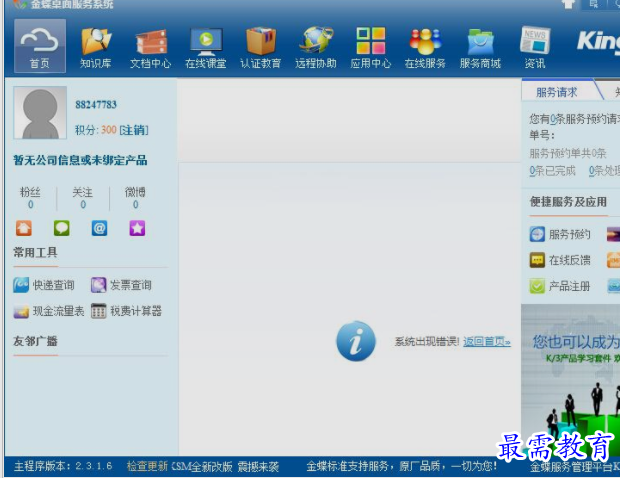Click the 积分 300 points value
The image size is (620, 478).
109,130
